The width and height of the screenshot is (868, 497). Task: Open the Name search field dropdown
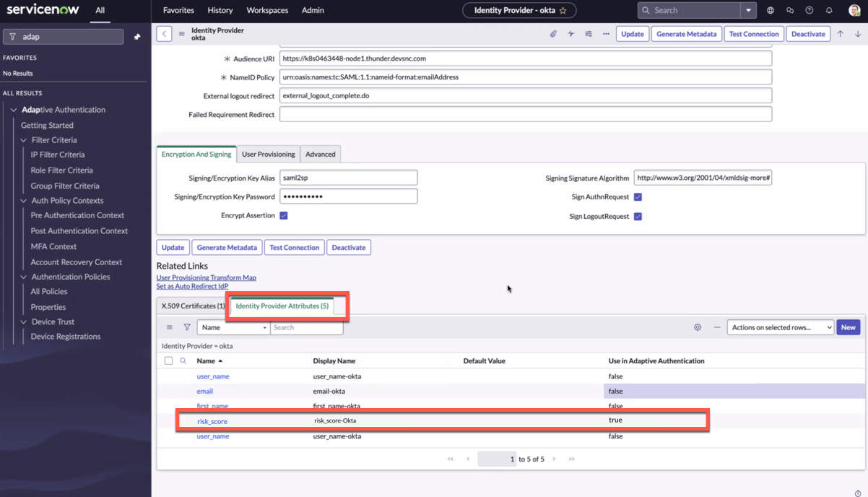233,327
